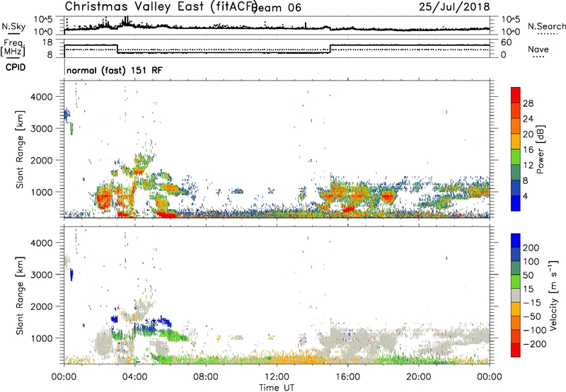The width and height of the screenshot is (566, 392).
Task: Click the 3000 tick label in power panel
Action: [41, 129]
